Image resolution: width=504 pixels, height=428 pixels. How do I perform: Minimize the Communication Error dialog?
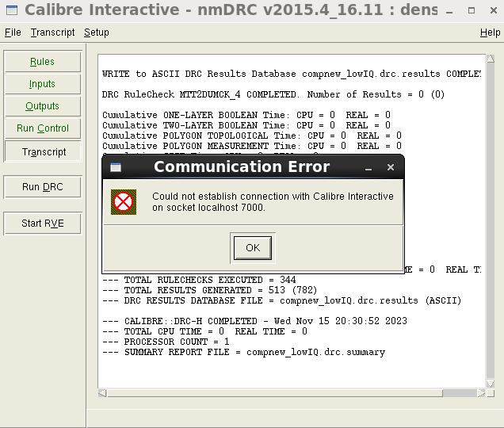pos(368,168)
